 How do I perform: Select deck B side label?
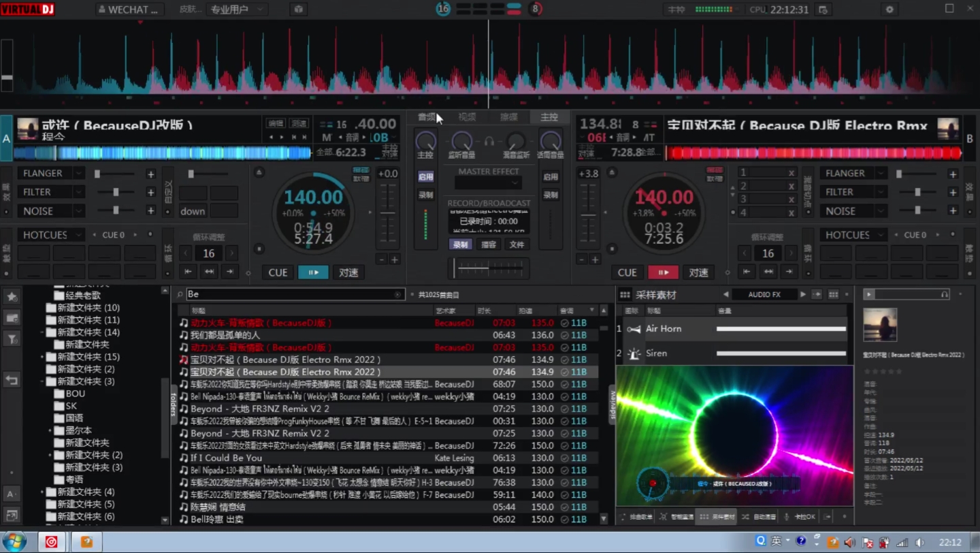[969, 138]
